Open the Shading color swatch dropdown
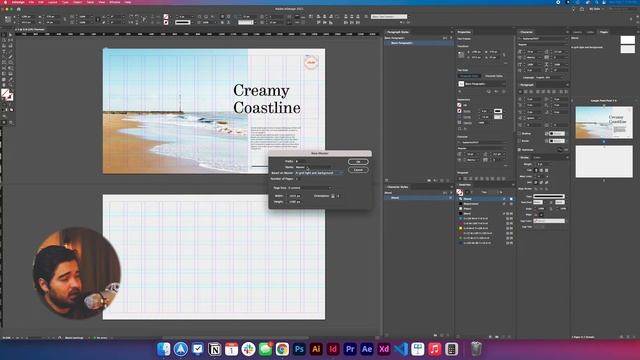 (x=557, y=133)
